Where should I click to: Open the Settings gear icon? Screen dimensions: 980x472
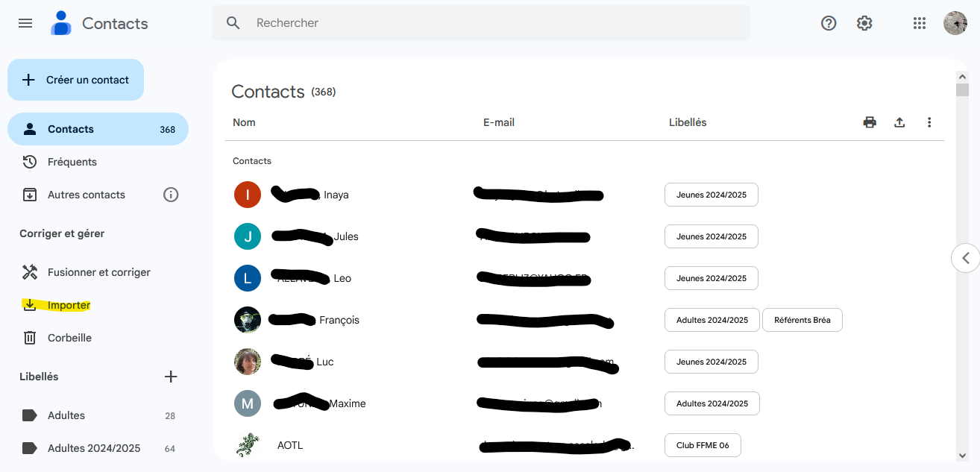pos(864,23)
